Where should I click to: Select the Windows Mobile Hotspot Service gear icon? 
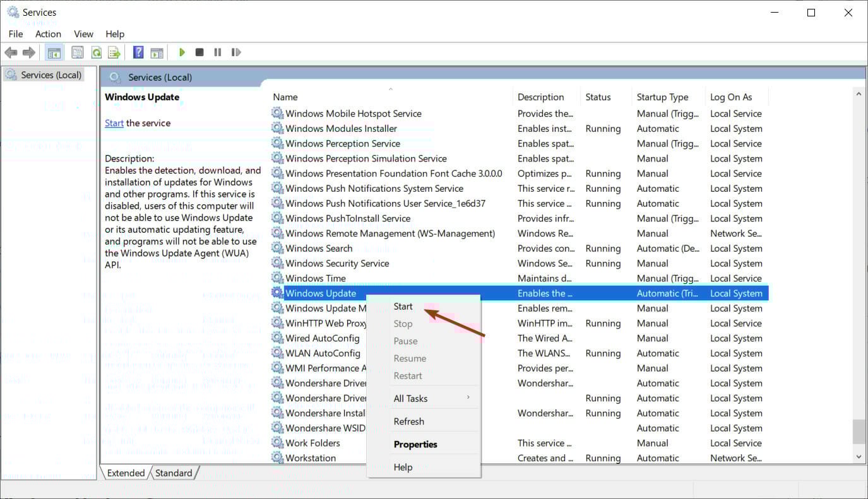coord(277,113)
